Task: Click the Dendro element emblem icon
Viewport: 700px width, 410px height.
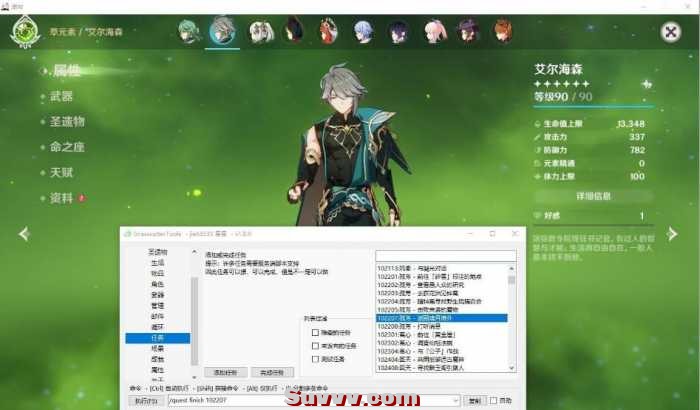Action: point(25,31)
